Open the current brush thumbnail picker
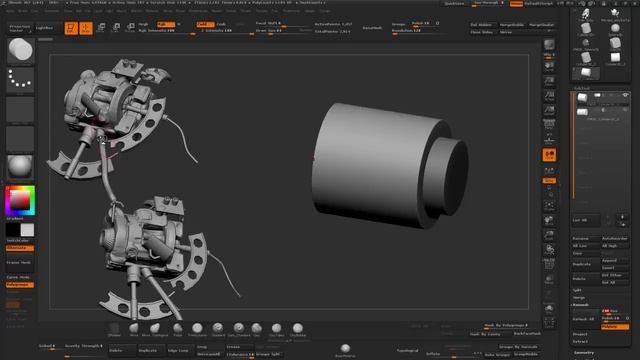This screenshot has height=360, width=640. pyautogui.click(x=20, y=51)
